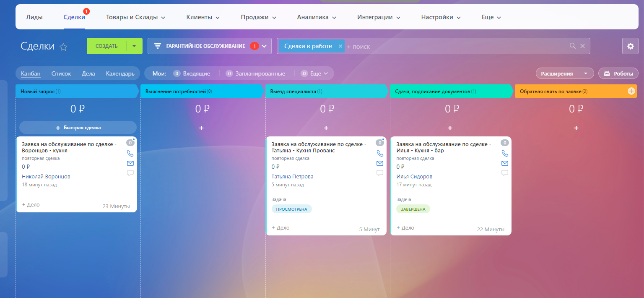
Task: Add Дело on Илья card
Action: click(405, 228)
